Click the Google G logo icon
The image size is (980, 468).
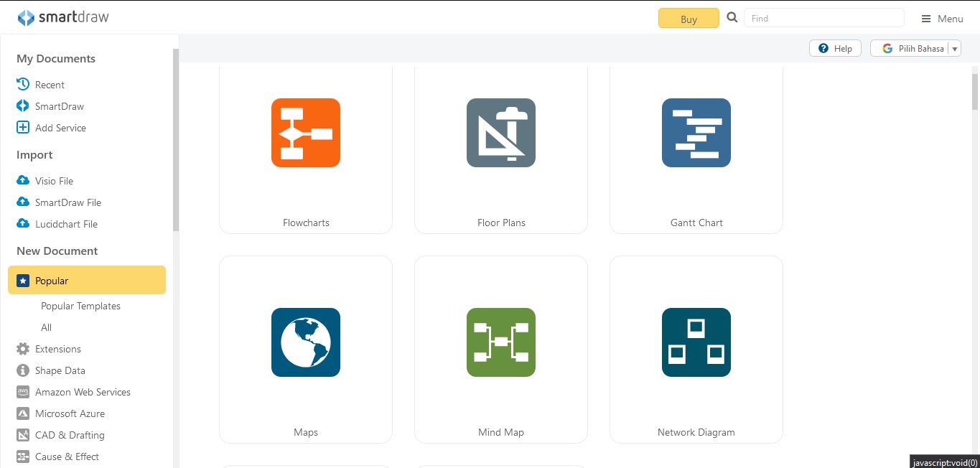(x=887, y=48)
